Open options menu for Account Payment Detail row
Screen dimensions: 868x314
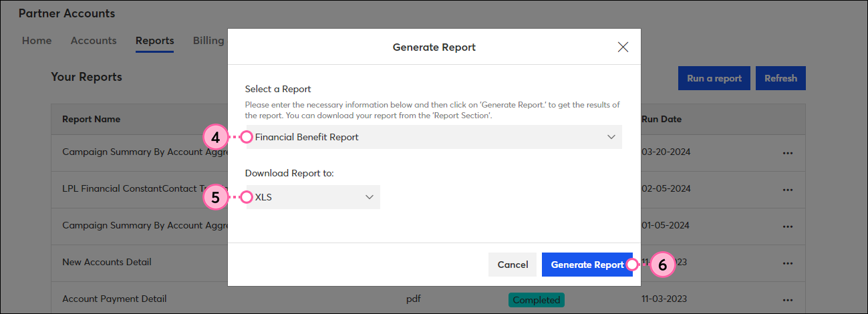pos(788,299)
